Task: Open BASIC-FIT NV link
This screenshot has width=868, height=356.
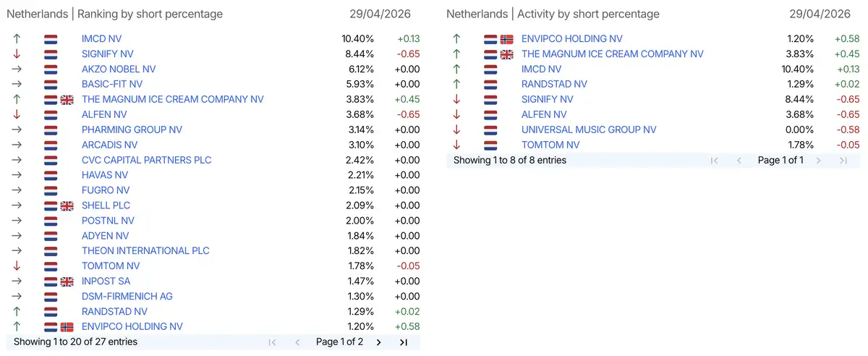Action: 112,85
